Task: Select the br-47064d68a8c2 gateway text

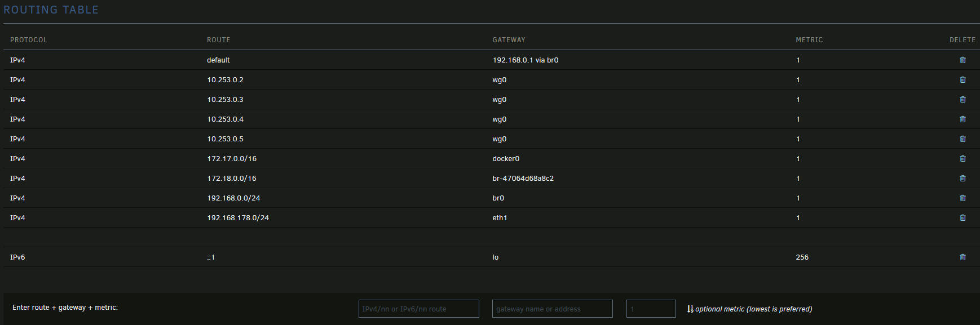Action: coord(523,179)
